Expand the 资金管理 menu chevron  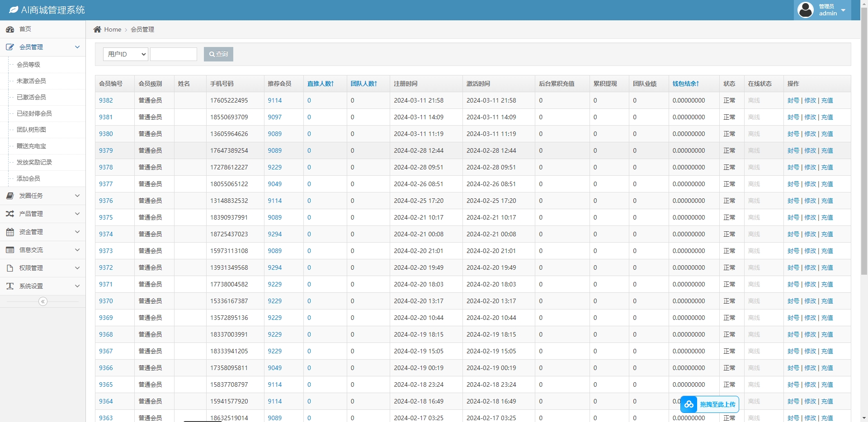click(x=77, y=232)
